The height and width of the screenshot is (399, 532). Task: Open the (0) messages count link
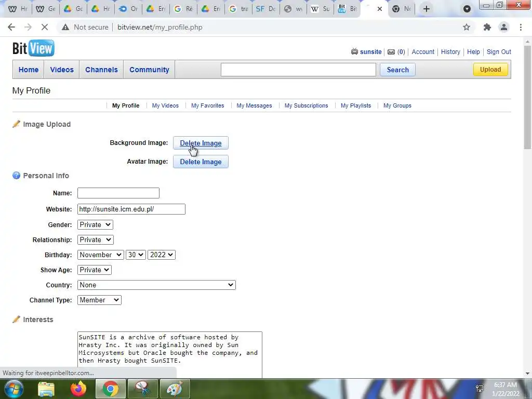(x=401, y=52)
